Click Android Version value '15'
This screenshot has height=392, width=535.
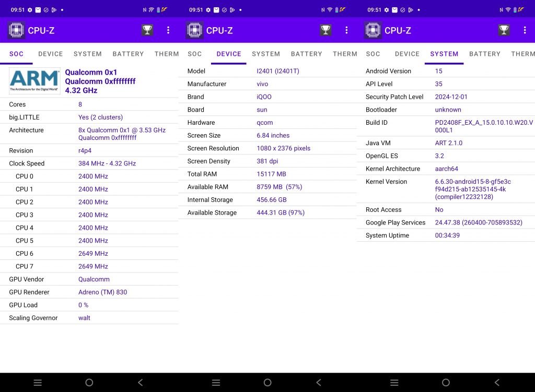coord(438,71)
